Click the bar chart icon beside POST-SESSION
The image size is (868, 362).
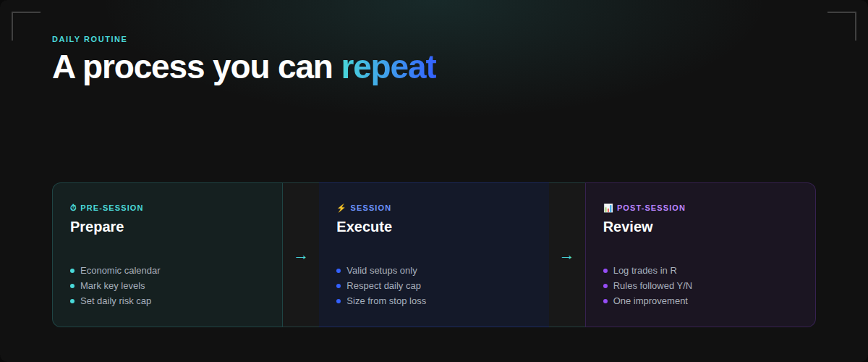[608, 208]
